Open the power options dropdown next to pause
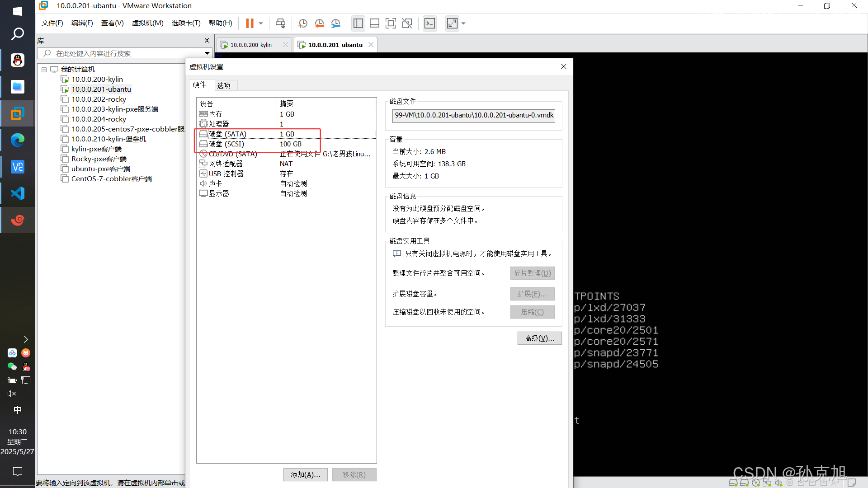This screenshot has width=868, height=488. 261,23
